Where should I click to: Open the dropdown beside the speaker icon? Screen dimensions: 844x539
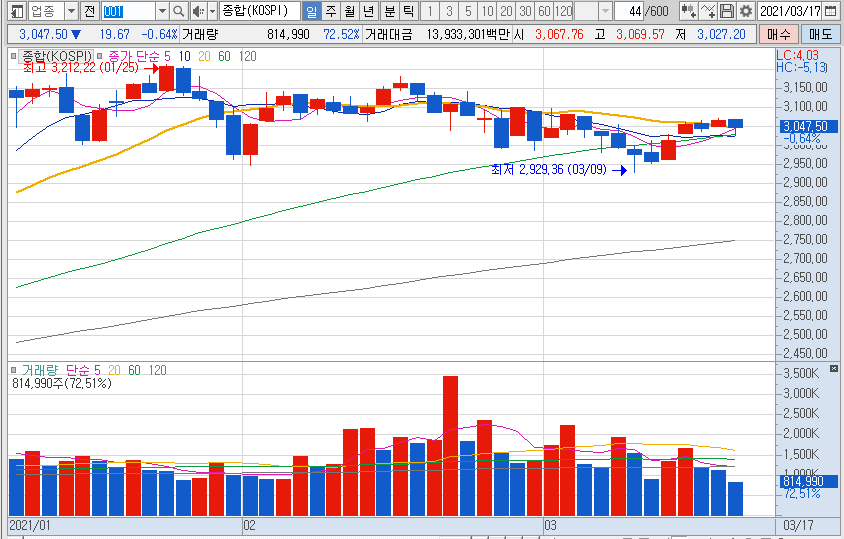click(x=212, y=10)
